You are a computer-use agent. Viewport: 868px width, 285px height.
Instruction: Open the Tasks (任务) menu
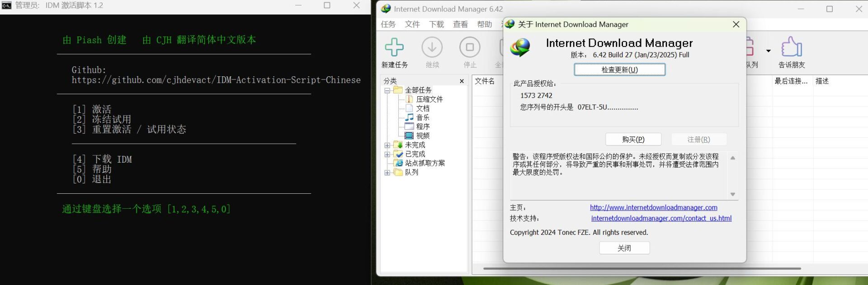[x=388, y=24]
